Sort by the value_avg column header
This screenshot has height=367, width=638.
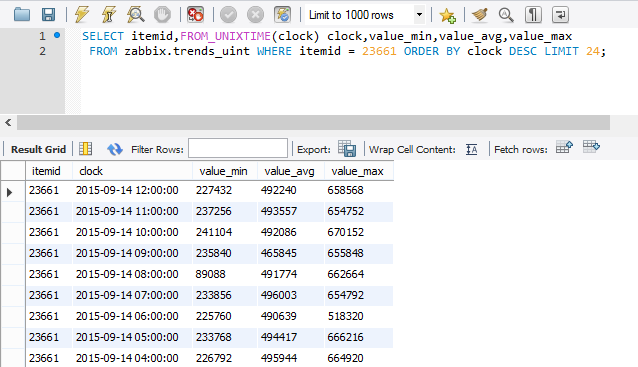(x=291, y=171)
